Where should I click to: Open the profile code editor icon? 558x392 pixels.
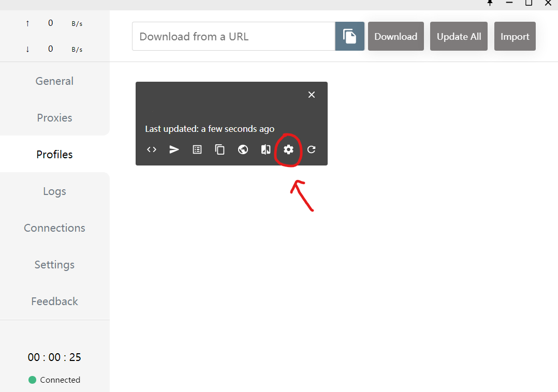coord(152,149)
